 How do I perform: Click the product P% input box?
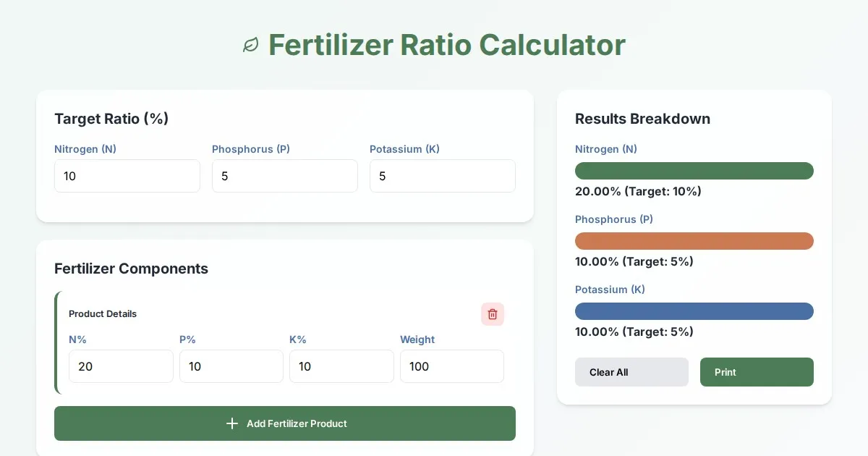click(231, 366)
